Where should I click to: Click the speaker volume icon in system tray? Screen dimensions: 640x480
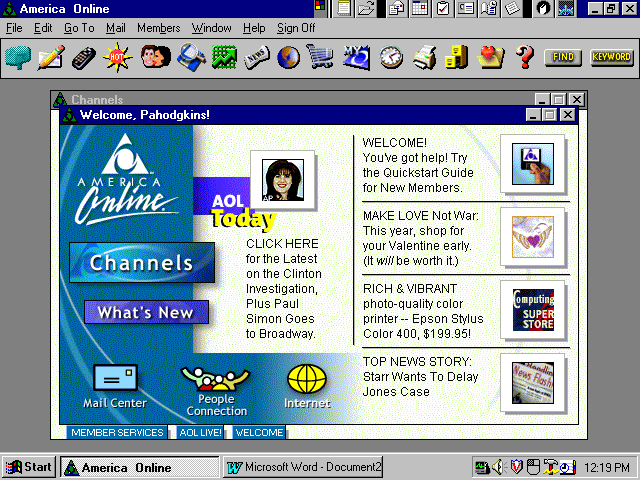498,467
